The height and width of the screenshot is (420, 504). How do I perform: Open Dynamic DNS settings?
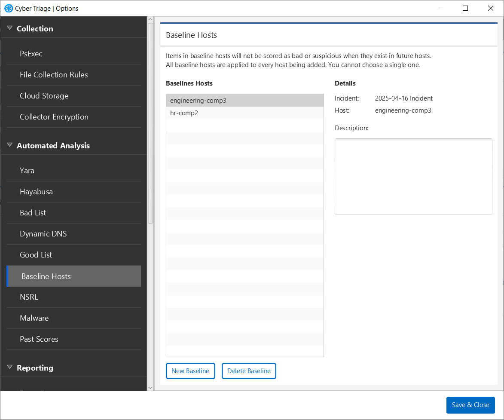point(43,233)
